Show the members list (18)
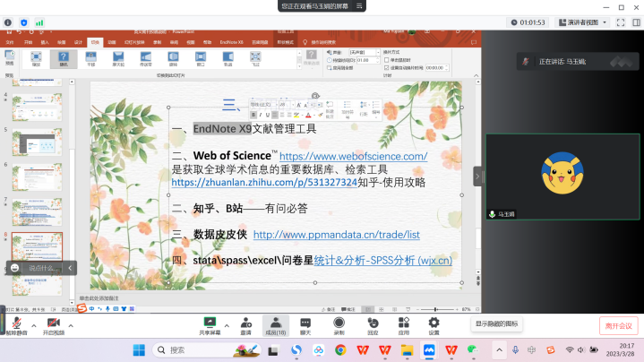This screenshot has height=362, width=644. 275,323
